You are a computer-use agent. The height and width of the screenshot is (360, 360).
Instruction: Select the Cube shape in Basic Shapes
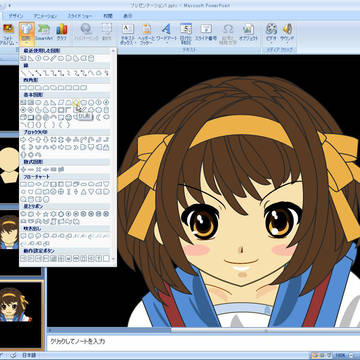tap(23, 117)
